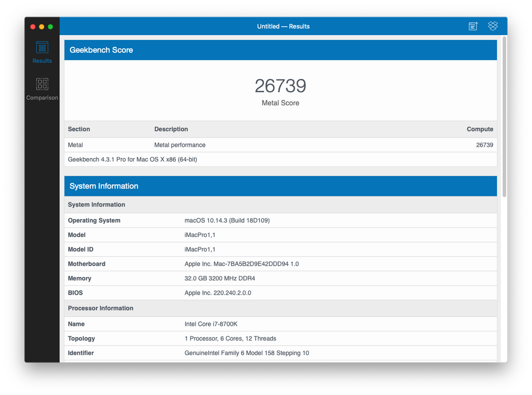532x395 pixels.
Task: Click the Untitled — Results window title
Action: click(x=283, y=26)
